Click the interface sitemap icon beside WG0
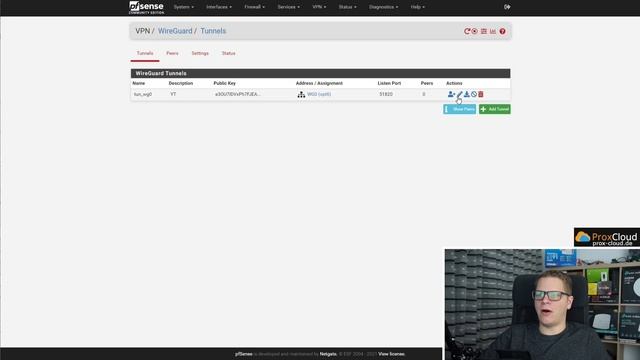This screenshot has width=640, height=360. click(301, 94)
